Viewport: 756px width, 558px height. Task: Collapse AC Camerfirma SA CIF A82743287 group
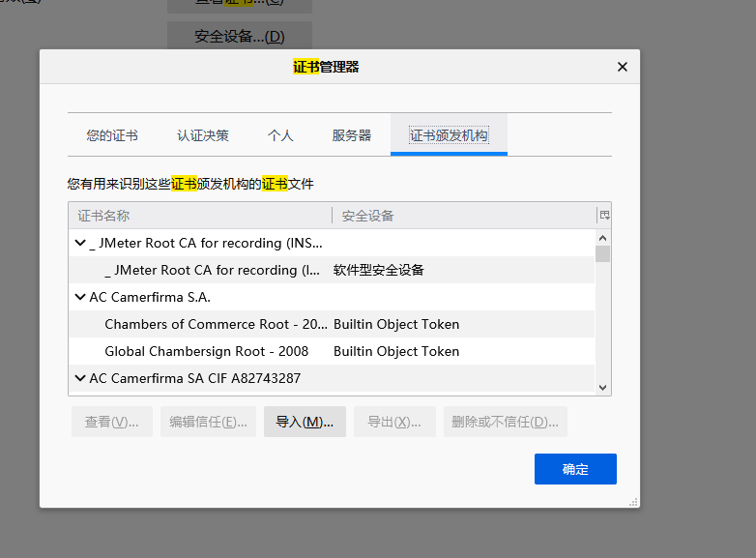pyautogui.click(x=80, y=378)
